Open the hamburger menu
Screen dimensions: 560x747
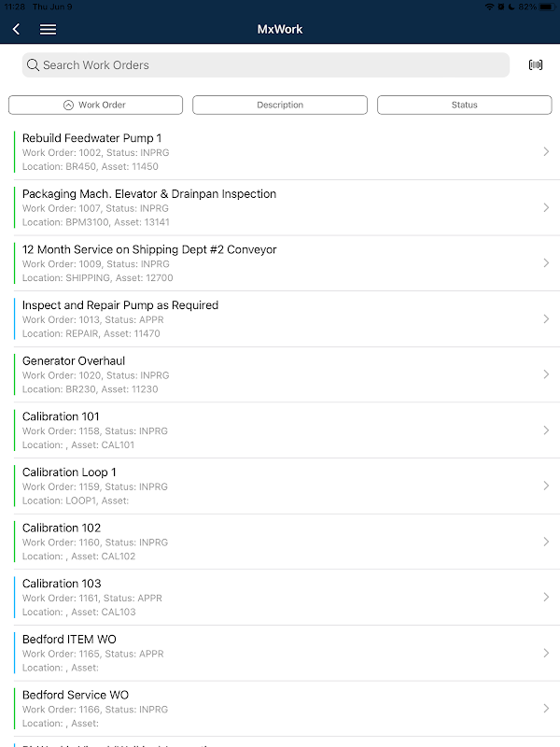[x=48, y=30]
